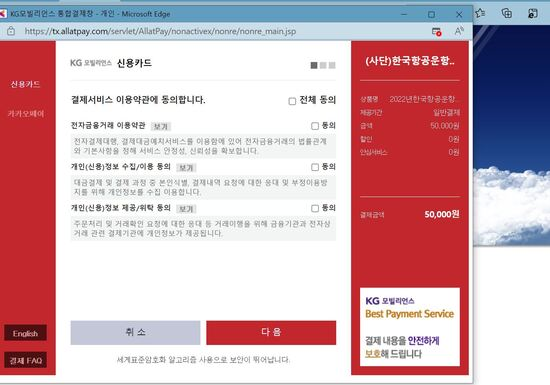
Task: Open blocked pop-up icon in address bar
Action: pos(436,32)
